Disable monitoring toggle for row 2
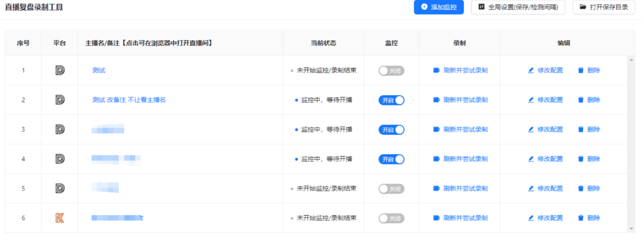Image resolution: width=644 pixels, height=250 pixels. [391, 100]
